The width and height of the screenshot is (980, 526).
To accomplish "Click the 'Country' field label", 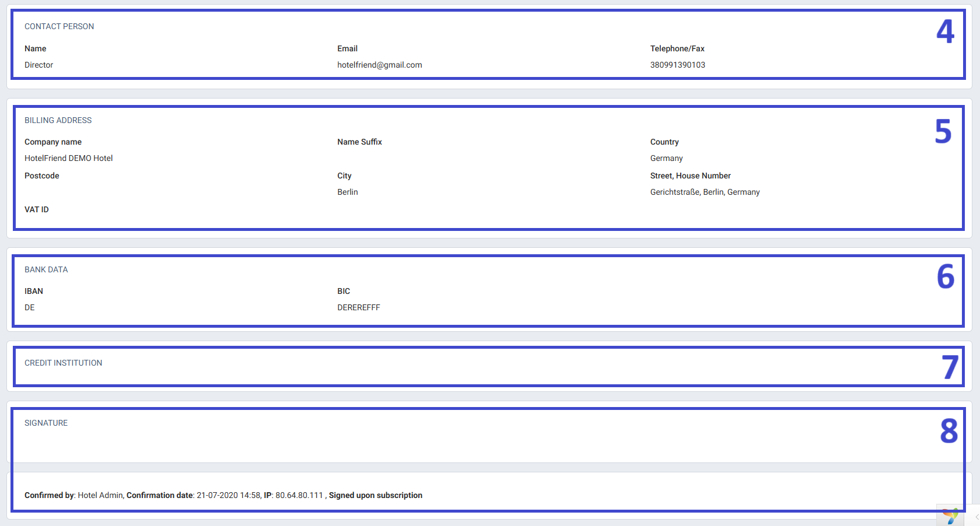I will pyautogui.click(x=664, y=142).
